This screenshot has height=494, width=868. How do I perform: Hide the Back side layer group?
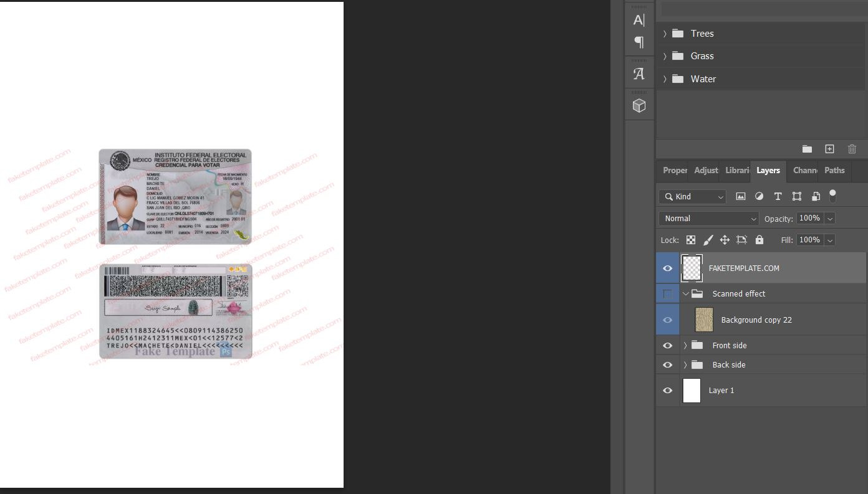(x=667, y=365)
